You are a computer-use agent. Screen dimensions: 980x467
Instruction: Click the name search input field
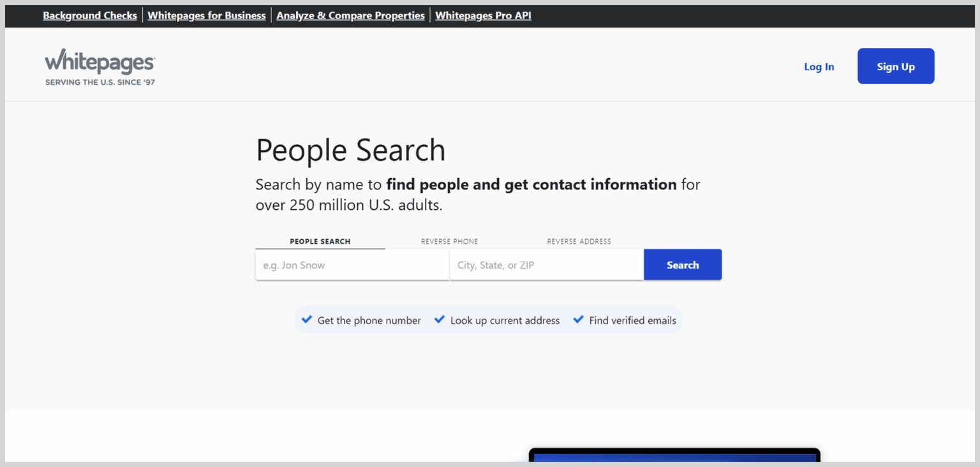352,264
